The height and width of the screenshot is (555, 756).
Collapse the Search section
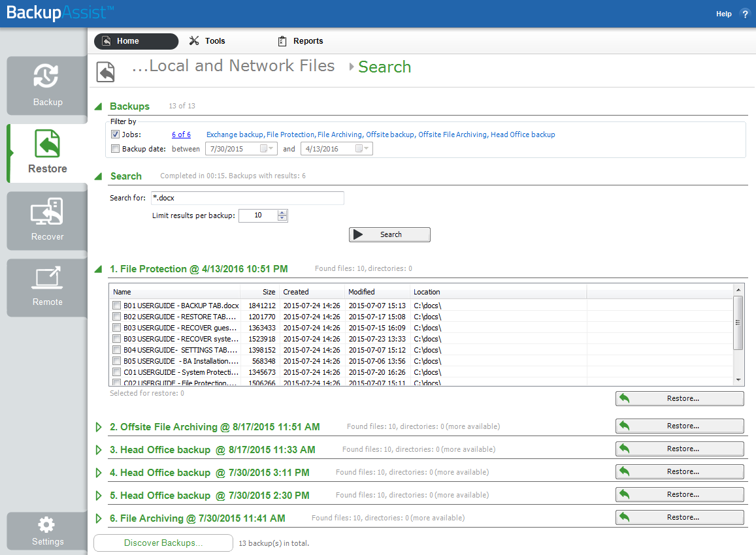(99, 176)
